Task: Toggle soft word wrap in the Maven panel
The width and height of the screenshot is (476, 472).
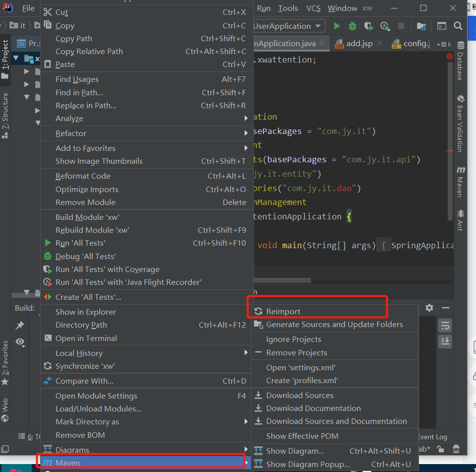Action: 445,326
